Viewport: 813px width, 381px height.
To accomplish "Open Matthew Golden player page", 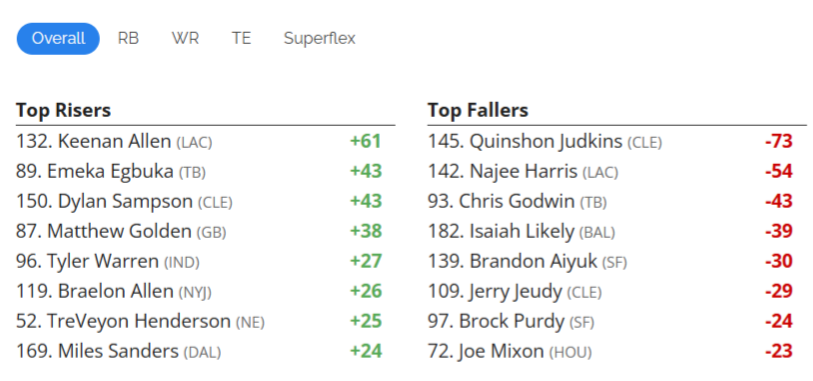I will 119,231.
